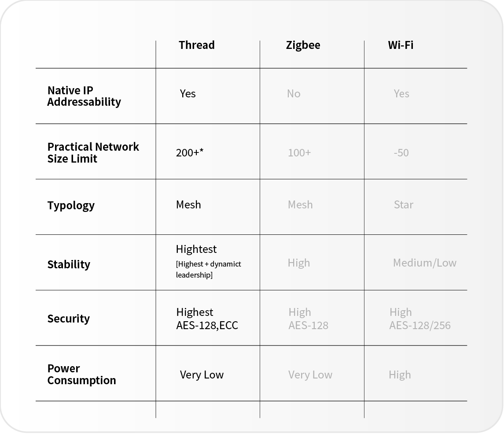The image size is (504, 434).
Task: Select the Zigbee column header
Action: [x=303, y=45]
